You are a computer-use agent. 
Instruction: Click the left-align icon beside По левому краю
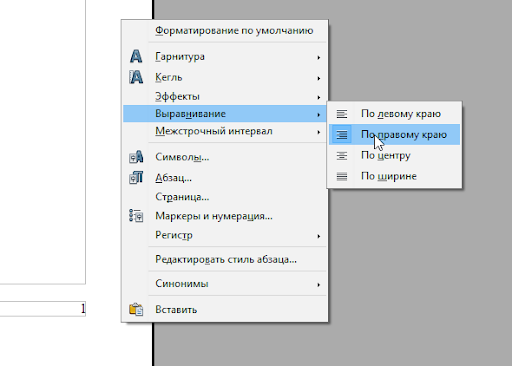click(342, 114)
